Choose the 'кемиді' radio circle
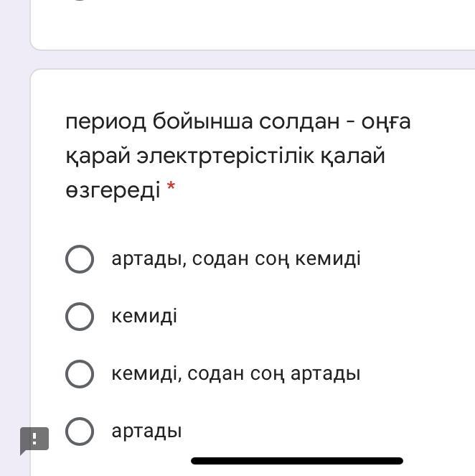Image resolution: width=475 pixels, height=476 pixels. pos(80,317)
